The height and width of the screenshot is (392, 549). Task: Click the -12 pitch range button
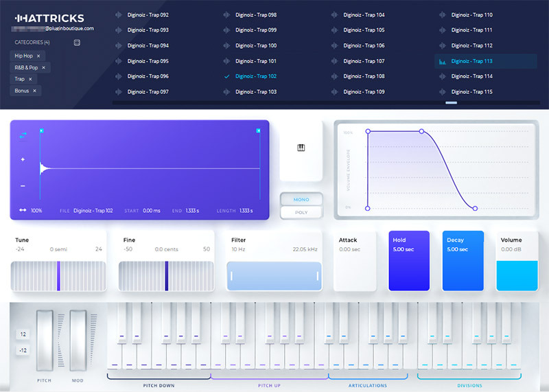click(23, 351)
